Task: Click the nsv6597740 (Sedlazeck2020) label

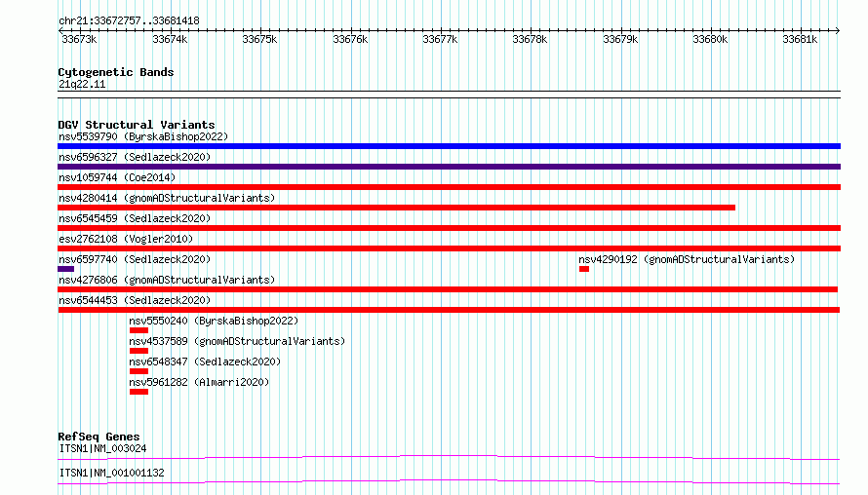Action: pos(135,259)
